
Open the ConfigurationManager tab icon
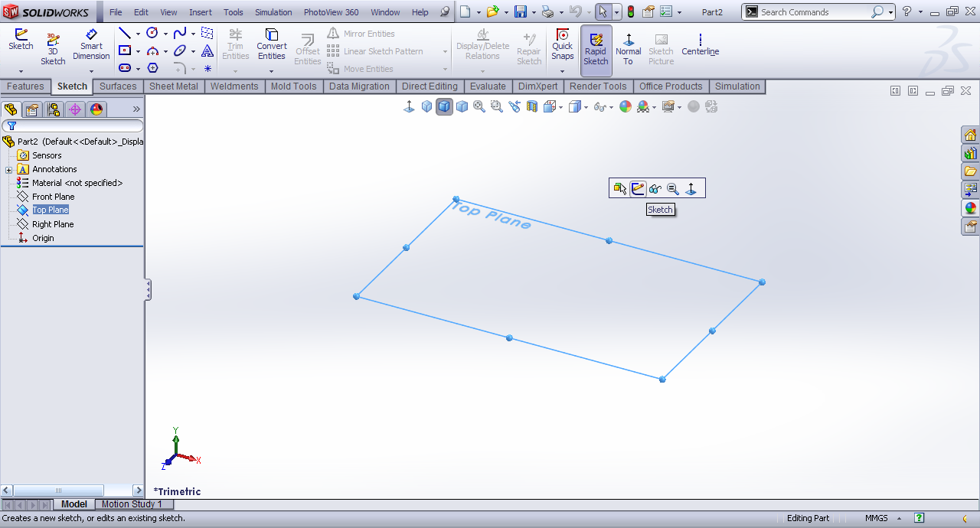point(54,109)
